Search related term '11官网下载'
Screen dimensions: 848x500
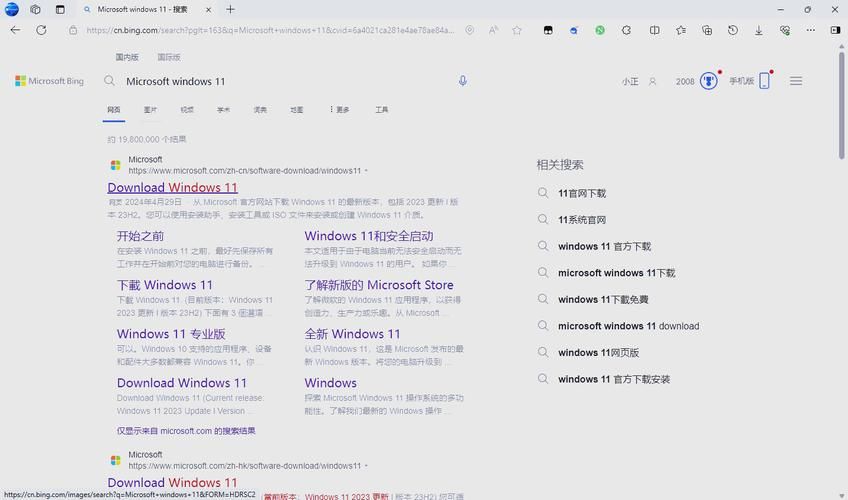(x=582, y=194)
